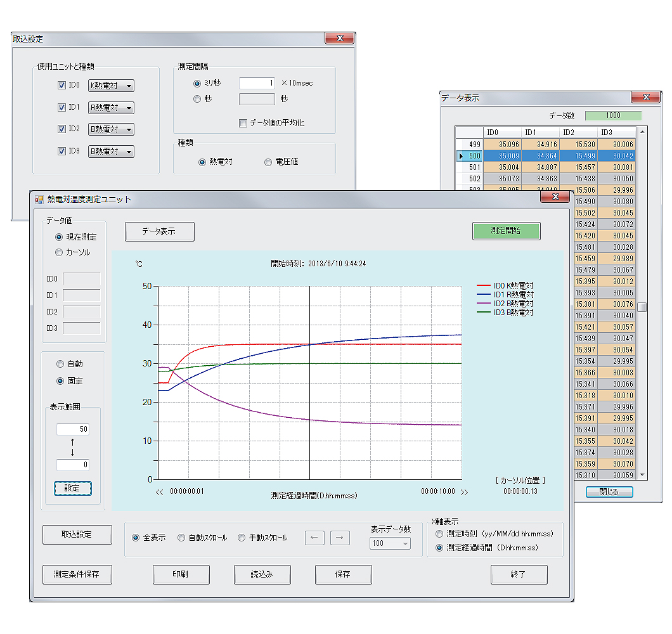Select 自動スクロール display mode

[181, 538]
